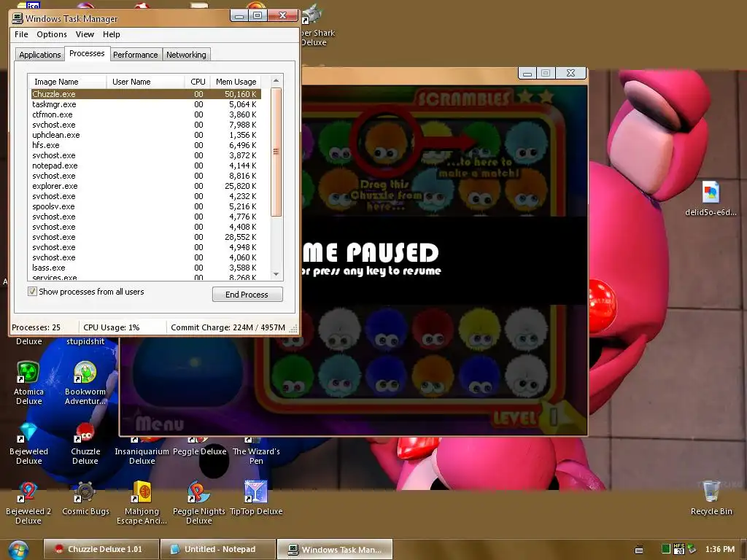Click the process list scroll up arrow
Viewport: 747px width, 560px height.
[x=276, y=81]
